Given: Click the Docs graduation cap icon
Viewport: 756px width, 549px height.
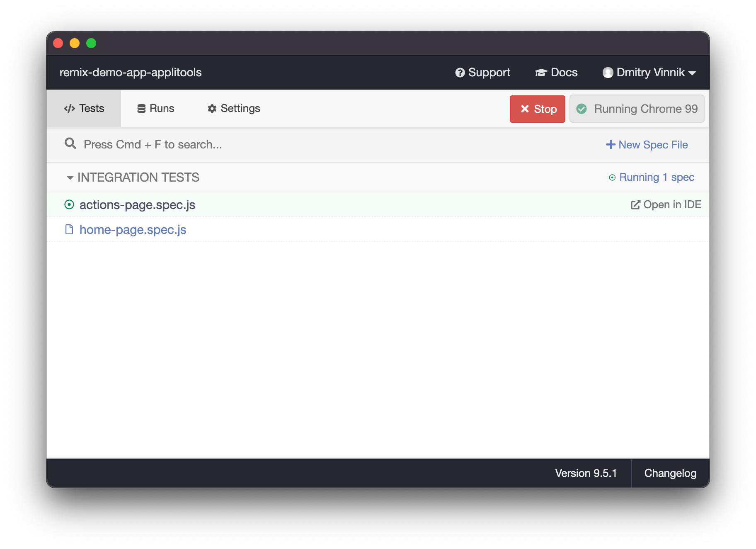Looking at the screenshot, I should click(540, 72).
